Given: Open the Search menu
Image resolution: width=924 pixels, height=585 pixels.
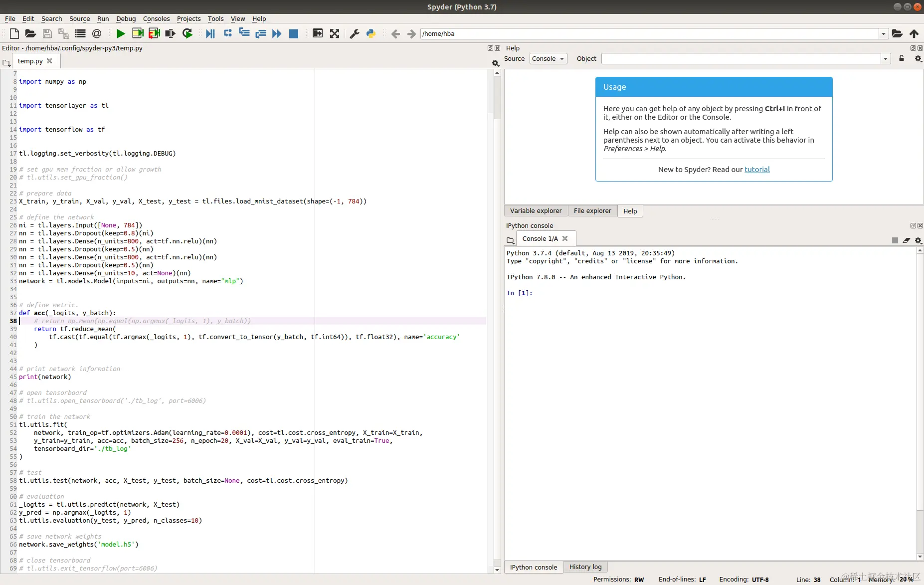Looking at the screenshot, I should (x=52, y=19).
